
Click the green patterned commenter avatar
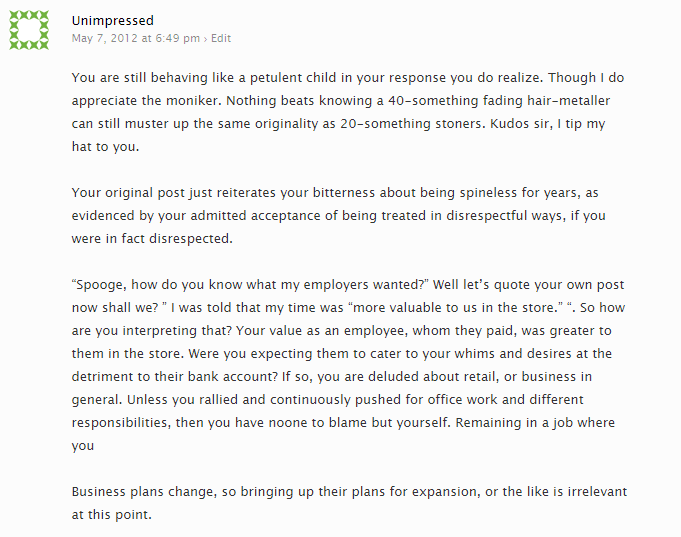click(30, 29)
